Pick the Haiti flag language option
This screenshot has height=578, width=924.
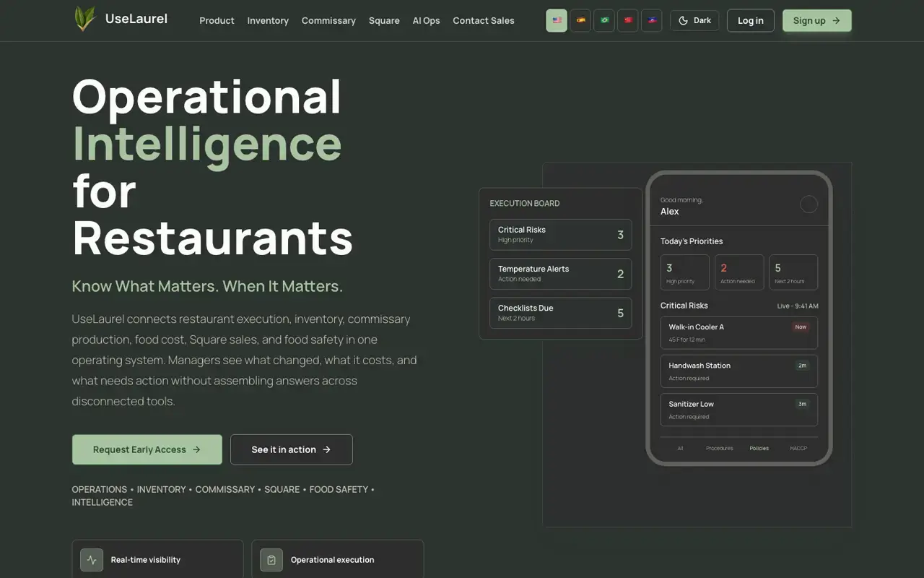pos(652,20)
